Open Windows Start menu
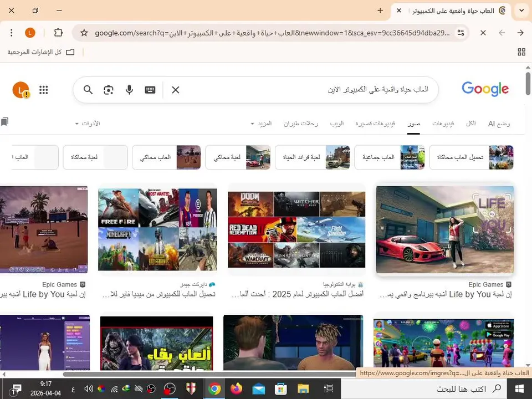 519,389
